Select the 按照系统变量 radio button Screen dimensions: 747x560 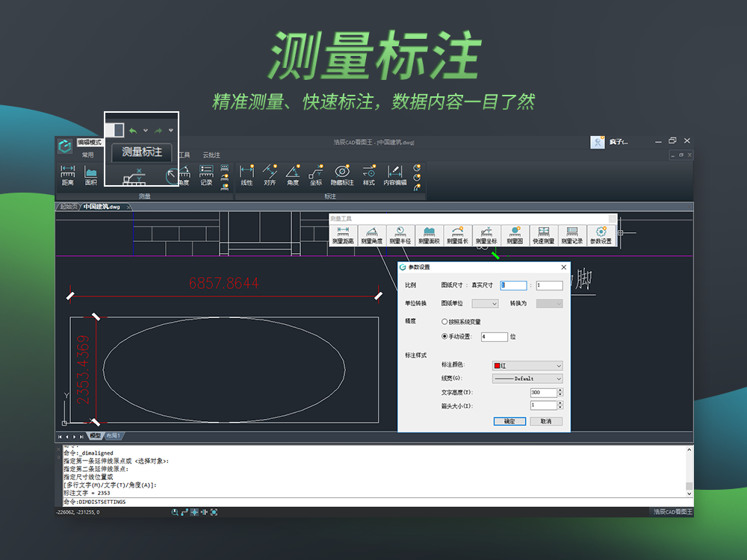click(445, 321)
